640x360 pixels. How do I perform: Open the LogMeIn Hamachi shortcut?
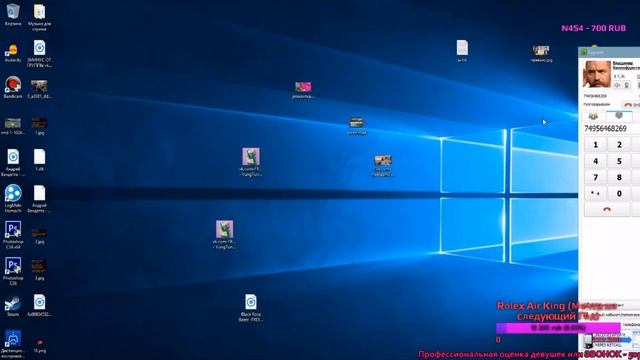point(13,198)
